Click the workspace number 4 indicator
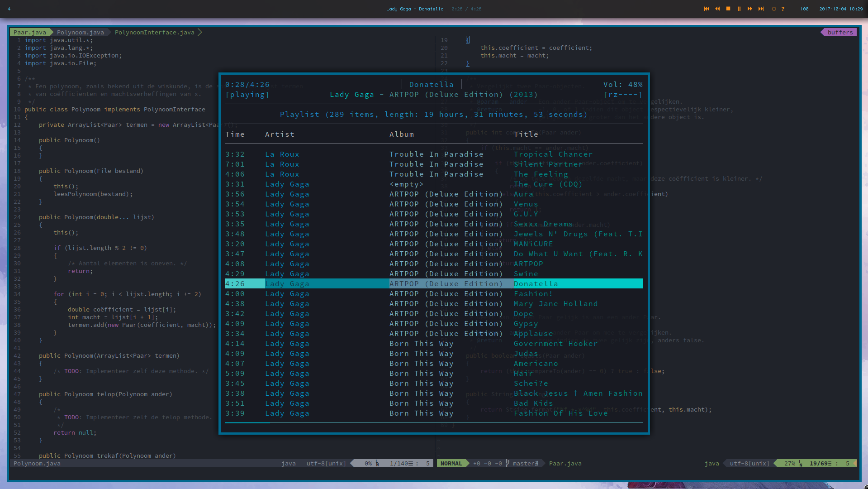This screenshot has width=868, height=489. pyautogui.click(x=9, y=9)
